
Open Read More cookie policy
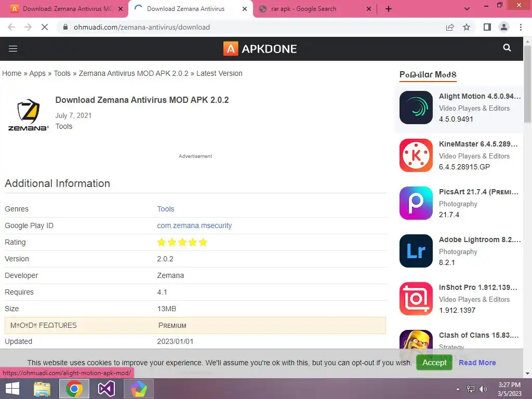[477, 363]
